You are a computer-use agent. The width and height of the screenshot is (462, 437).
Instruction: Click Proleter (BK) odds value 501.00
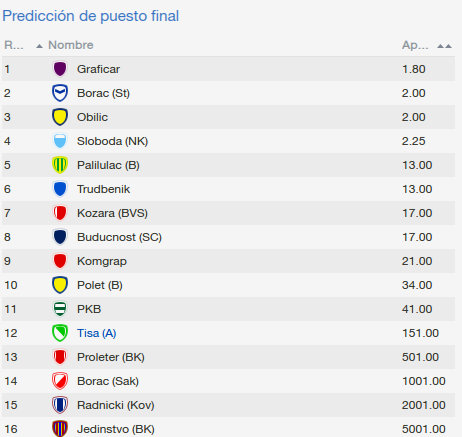click(x=420, y=357)
